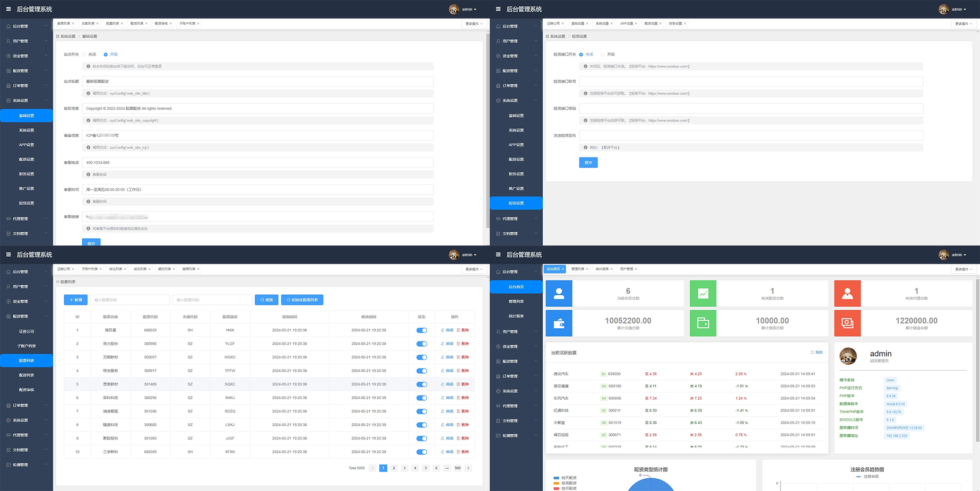Open 财务设置 in 基础设置 panel sidebar
Image resolution: width=980 pixels, height=491 pixels.
(x=27, y=174)
